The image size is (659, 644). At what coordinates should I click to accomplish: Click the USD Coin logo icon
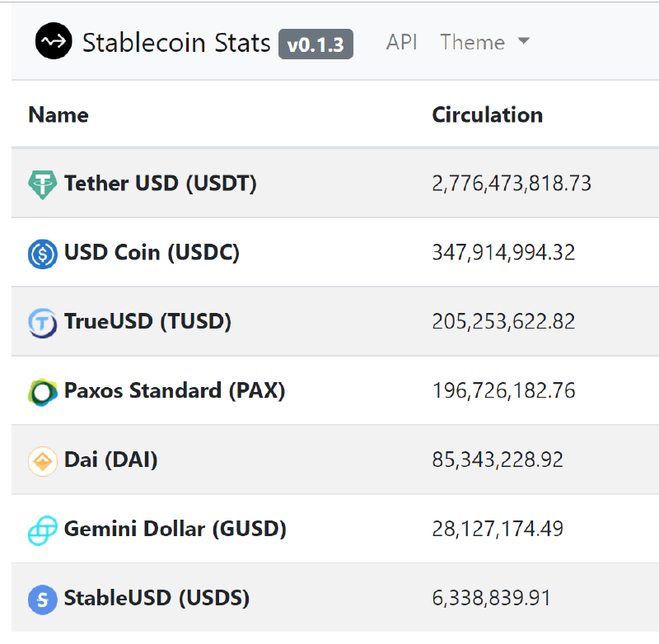coord(42,253)
